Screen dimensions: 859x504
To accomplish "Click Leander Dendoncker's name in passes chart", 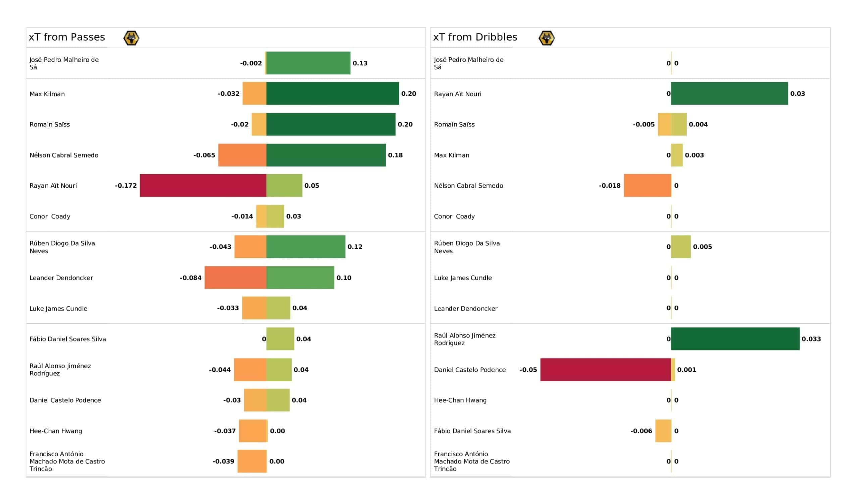I will (x=61, y=278).
